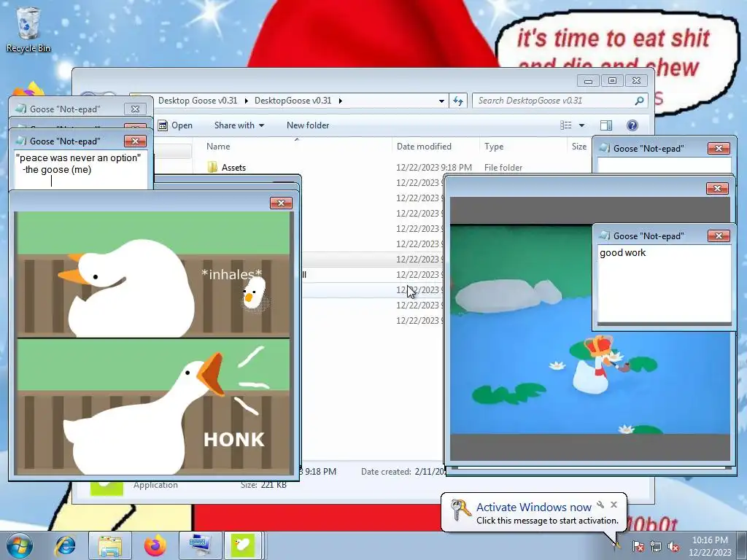
Task: Select the "Assets" folder name
Action: tap(233, 167)
